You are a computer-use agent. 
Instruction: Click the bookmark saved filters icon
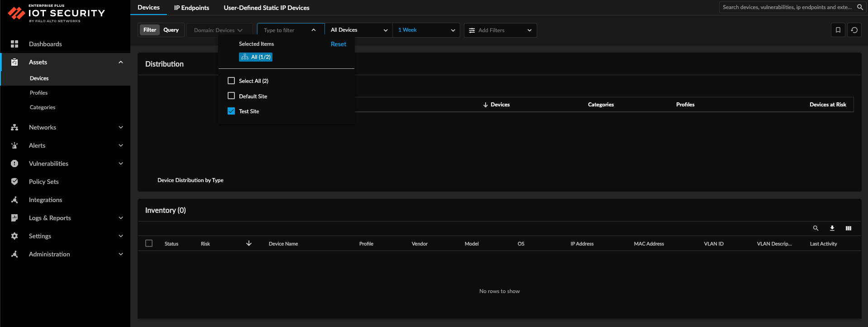(838, 30)
